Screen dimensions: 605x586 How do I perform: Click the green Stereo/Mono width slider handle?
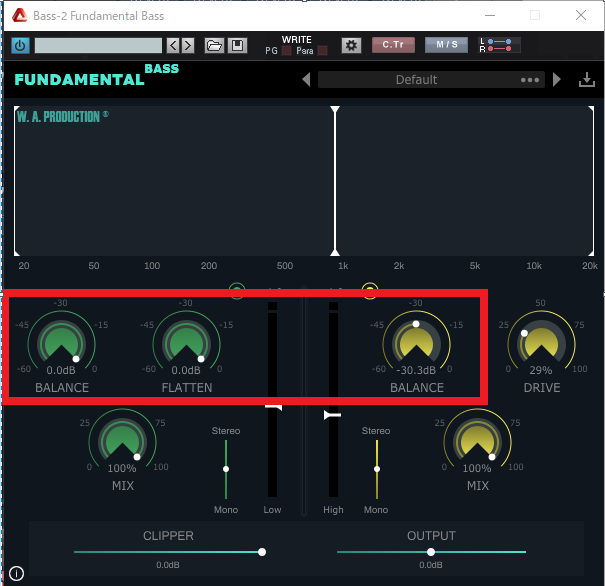[x=226, y=469]
